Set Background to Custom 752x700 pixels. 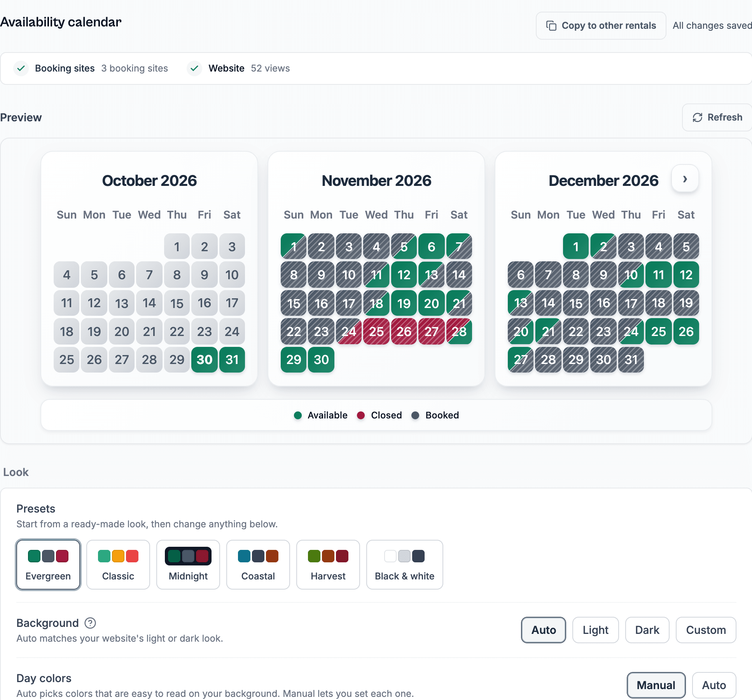tap(706, 630)
